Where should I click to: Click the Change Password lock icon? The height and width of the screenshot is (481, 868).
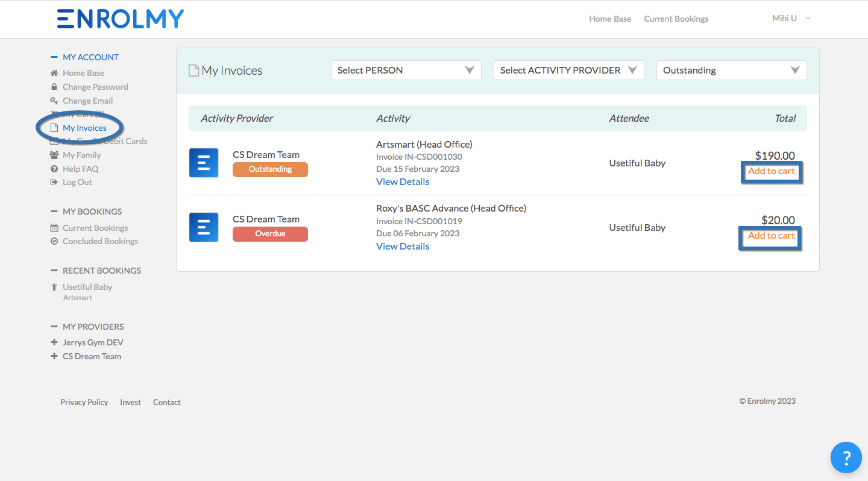(x=54, y=87)
